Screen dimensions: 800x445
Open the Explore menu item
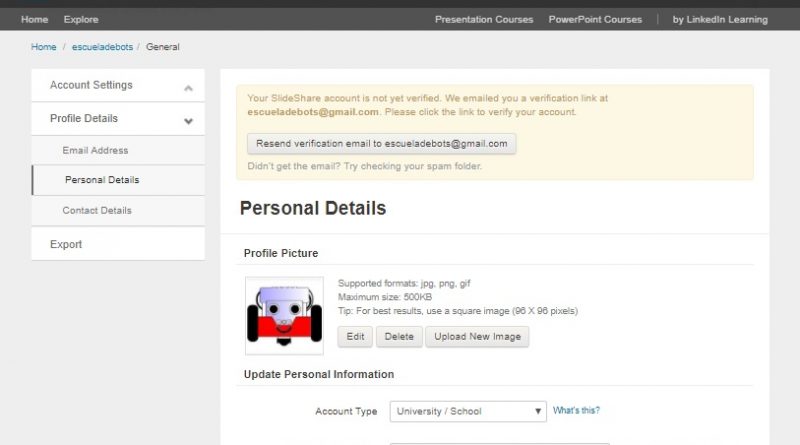point(81,19)
